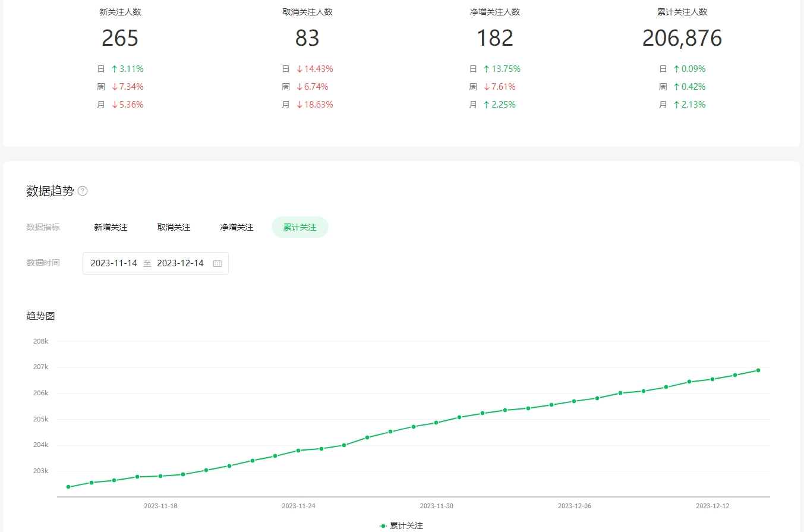
Task: Click the 数据趋势 section heading
Action: click(x=50, y=191)
